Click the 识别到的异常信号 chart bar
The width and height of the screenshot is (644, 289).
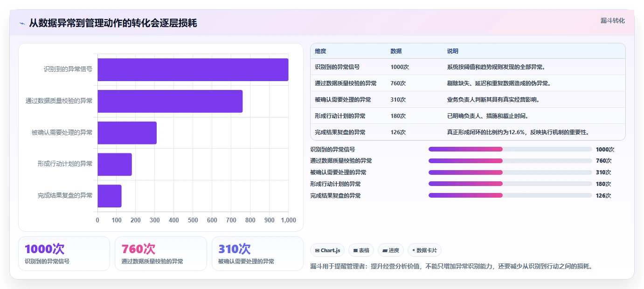[x=193, y=69]
